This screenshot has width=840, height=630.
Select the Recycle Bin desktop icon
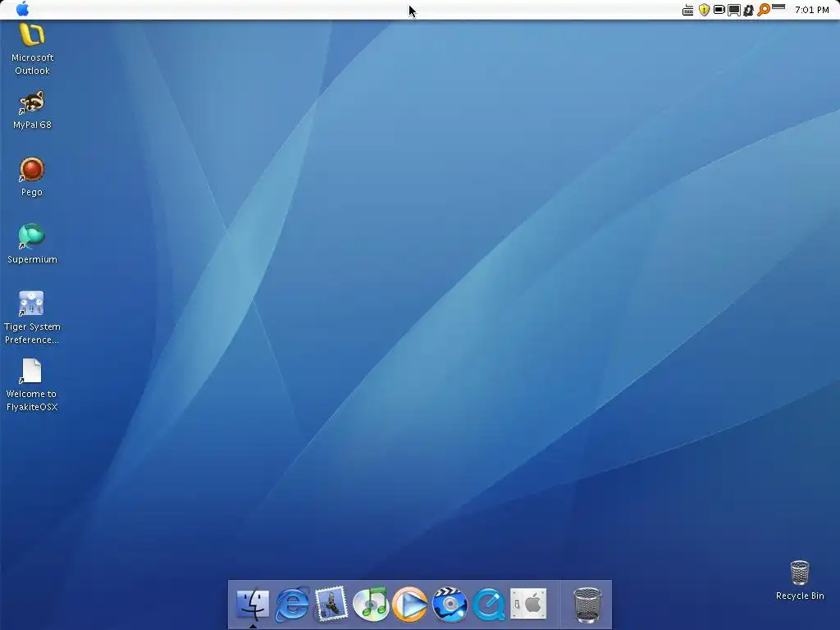coord(800,580)
